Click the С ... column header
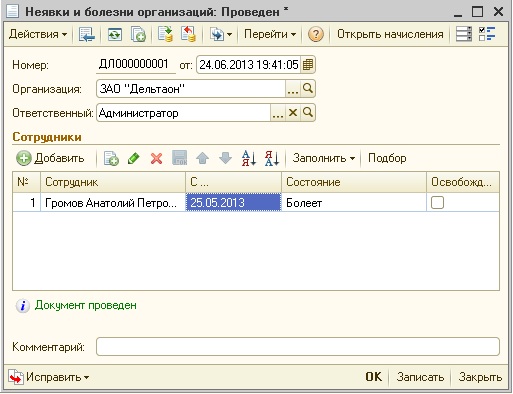 coord(233,182)
